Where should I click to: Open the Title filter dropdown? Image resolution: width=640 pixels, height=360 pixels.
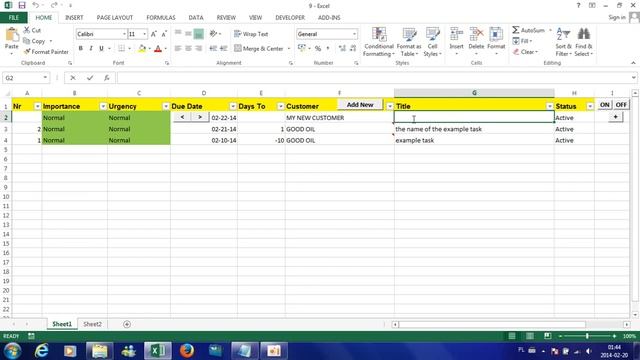point(549,107)
